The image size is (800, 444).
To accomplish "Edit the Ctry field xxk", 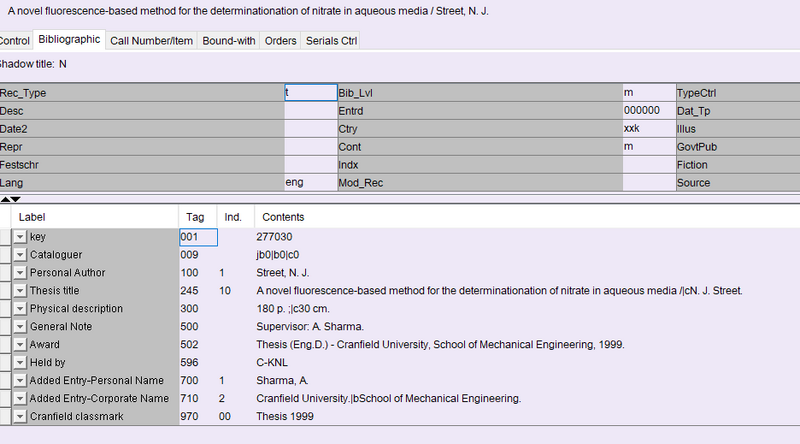I will [649, 129].
